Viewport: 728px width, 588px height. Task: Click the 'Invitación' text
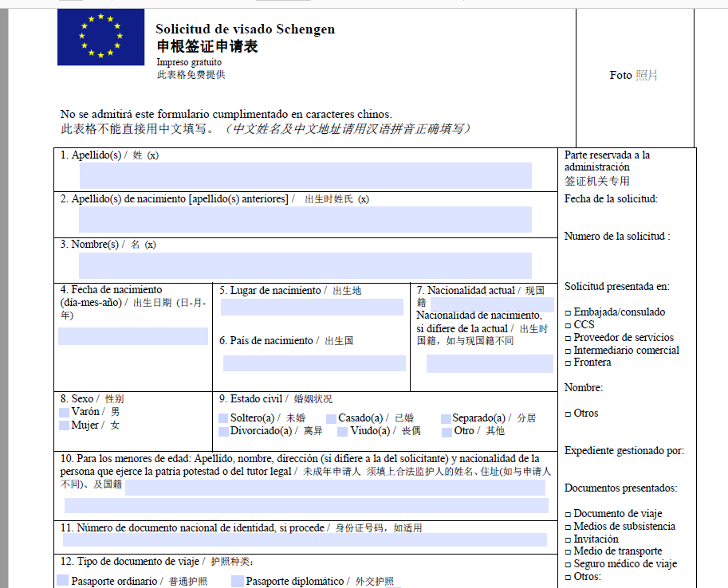596,539
